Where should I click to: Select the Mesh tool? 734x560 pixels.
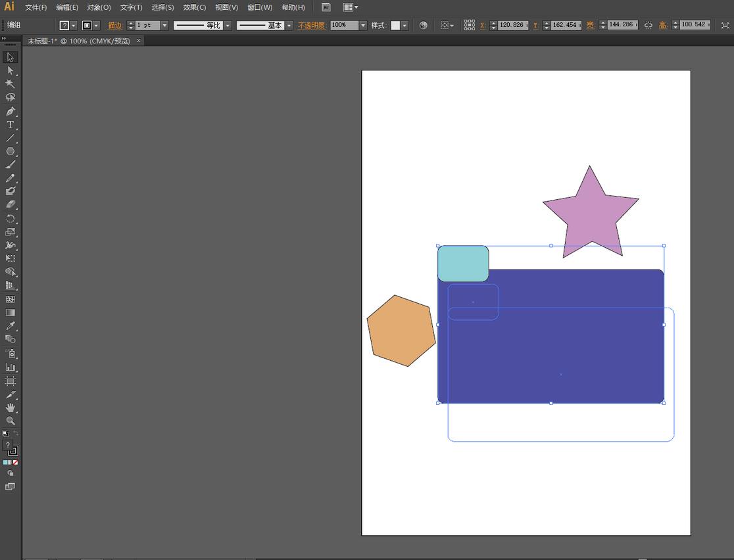(x=11, y=300)
